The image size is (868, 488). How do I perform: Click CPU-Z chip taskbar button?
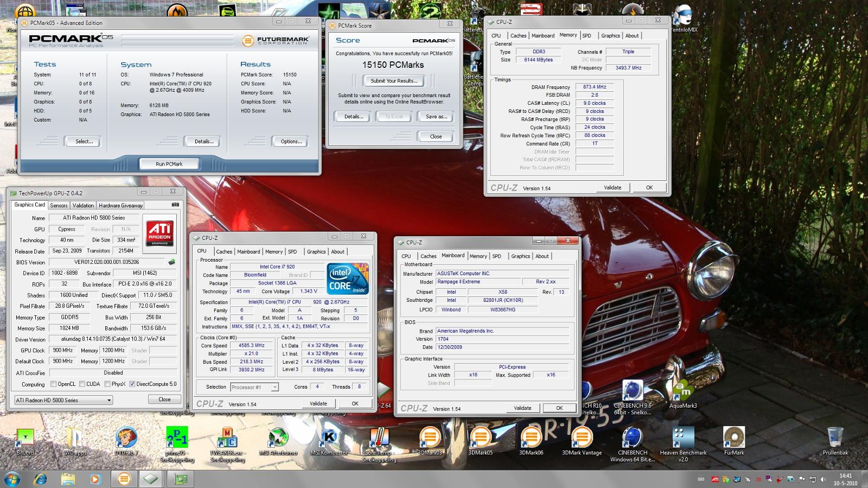[x=151, y=479]
